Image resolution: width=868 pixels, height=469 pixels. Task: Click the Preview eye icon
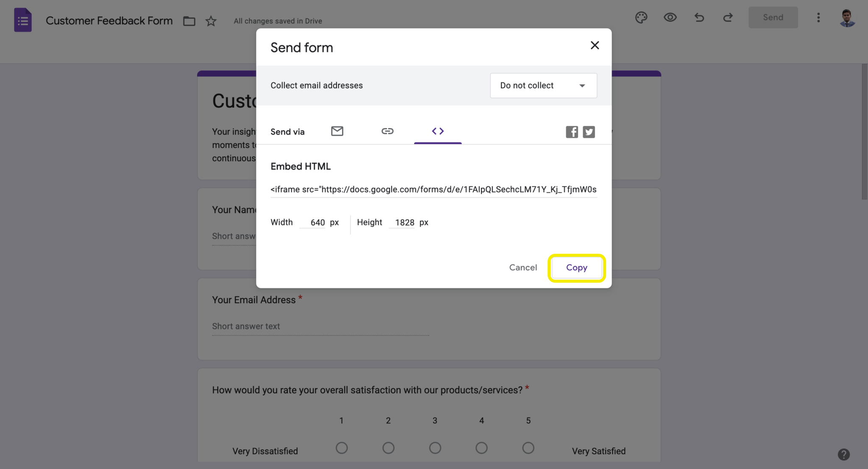pos(670,17)
